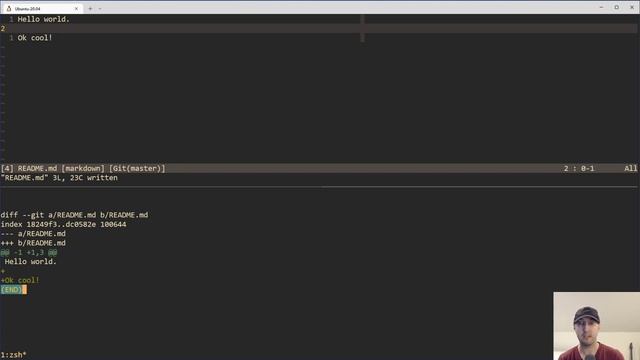This screenshot has height=360, width=640.
Task: Click the "index 18249f3..dc0582e 100644" line
Action: coord(63,224)
